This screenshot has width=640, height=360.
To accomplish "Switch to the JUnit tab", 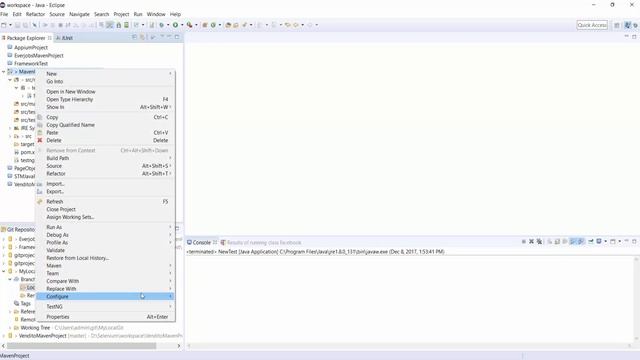I will pyautogui.click(x=64, y=38).
